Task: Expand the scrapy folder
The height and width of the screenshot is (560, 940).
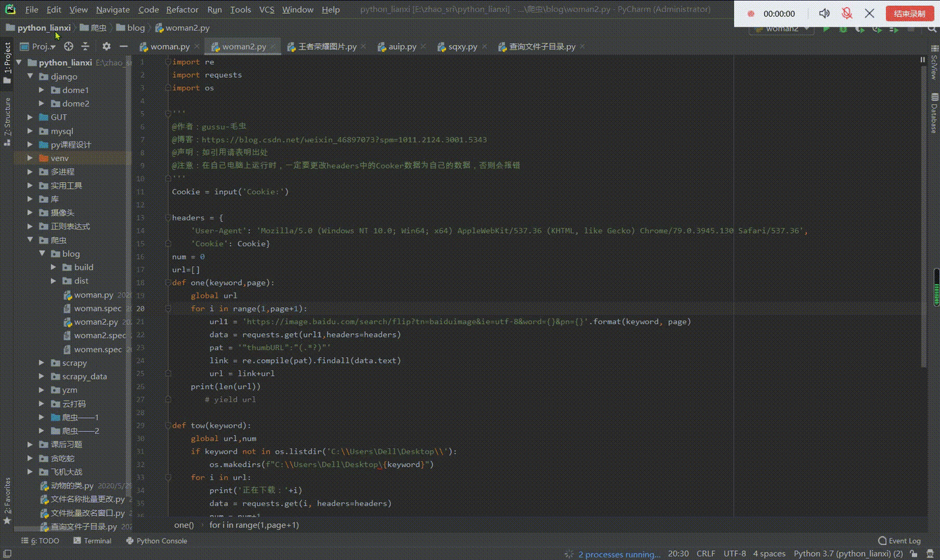Action: [42, 363]
